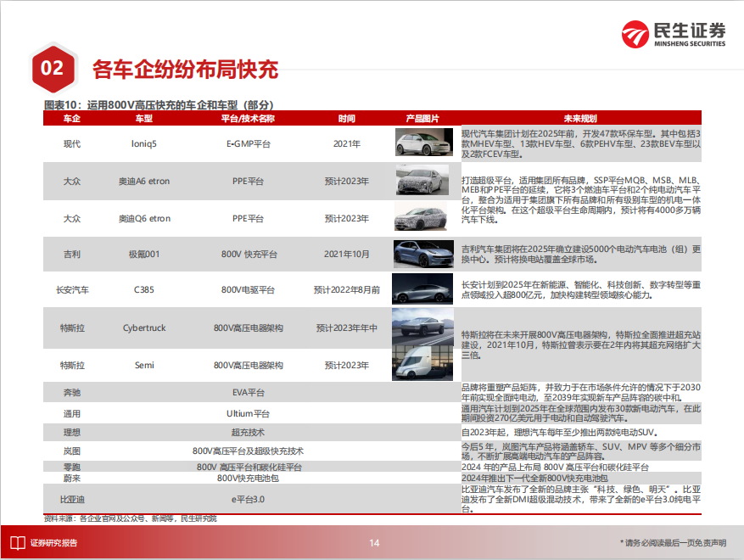Select the e平台3.0 cell

(248, 500)
